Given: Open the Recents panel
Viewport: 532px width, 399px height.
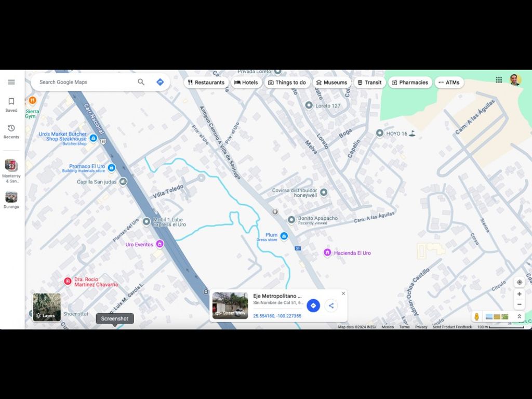Looking at the screenshot, I should 11,131.
